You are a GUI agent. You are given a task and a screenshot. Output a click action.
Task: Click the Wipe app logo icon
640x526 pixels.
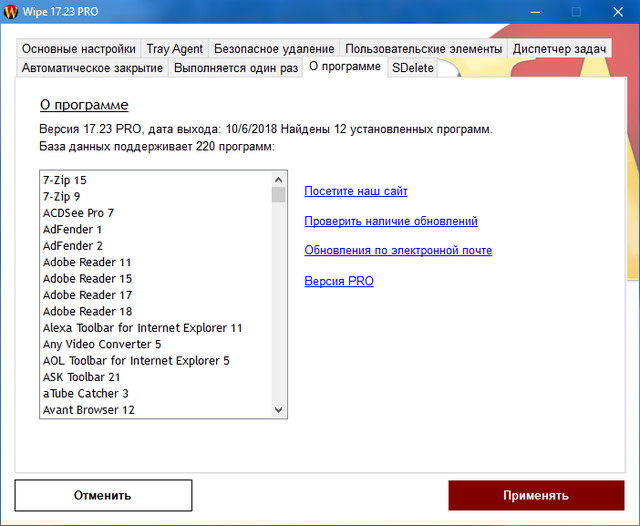click(x=11, y=11)
